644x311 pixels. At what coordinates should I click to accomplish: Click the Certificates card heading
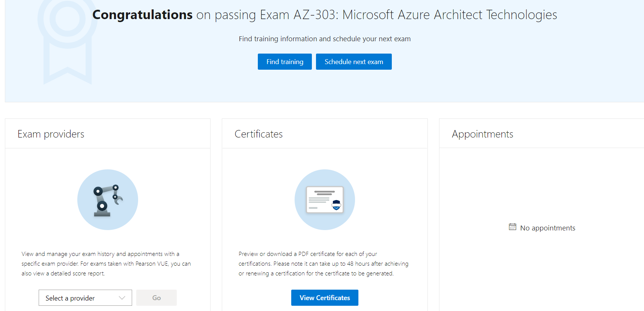click(x=259, y=134)
